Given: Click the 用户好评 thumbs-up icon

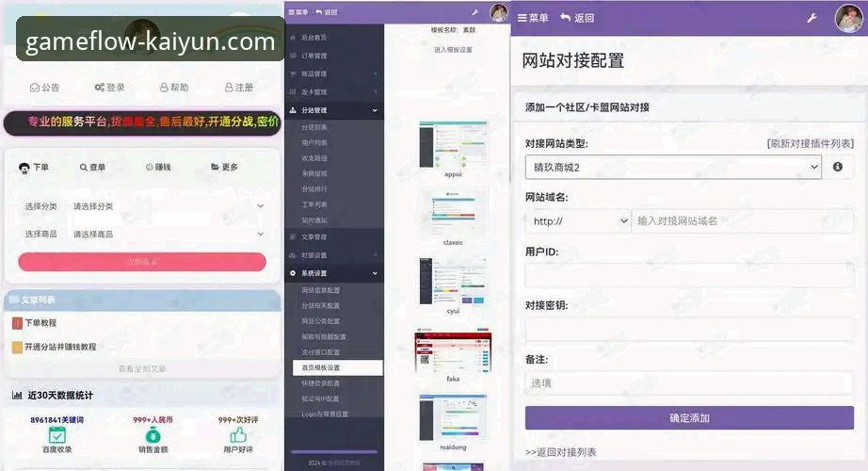Looking at the screenshot, I should pyautogui.click(x=238, y=435).
